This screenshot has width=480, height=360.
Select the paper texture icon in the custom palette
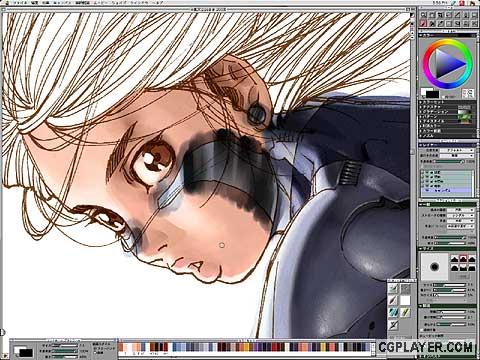click(x=405, y=289)
